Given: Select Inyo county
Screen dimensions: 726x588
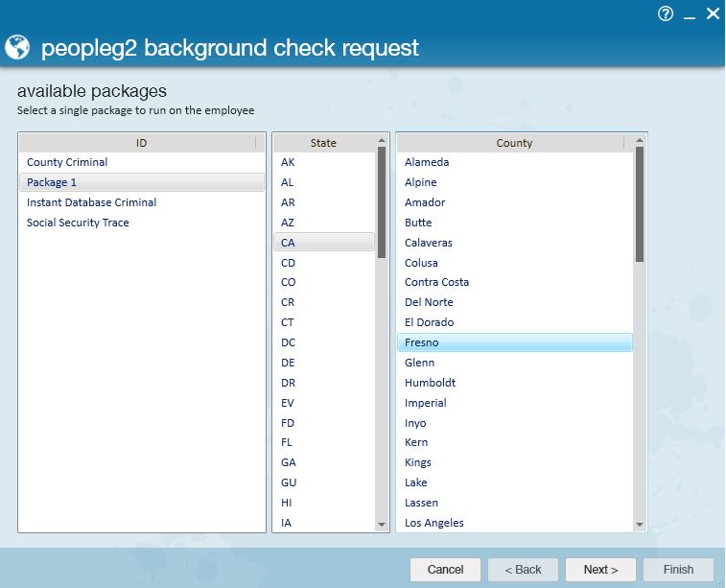Looking at the screenshot, I should click(x=514, y=423).
